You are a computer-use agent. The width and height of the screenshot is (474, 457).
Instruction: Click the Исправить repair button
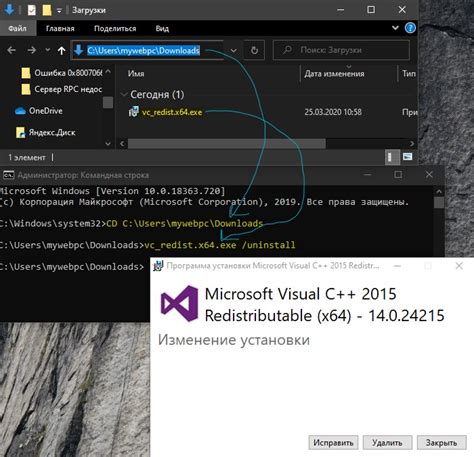pos(333,443)
